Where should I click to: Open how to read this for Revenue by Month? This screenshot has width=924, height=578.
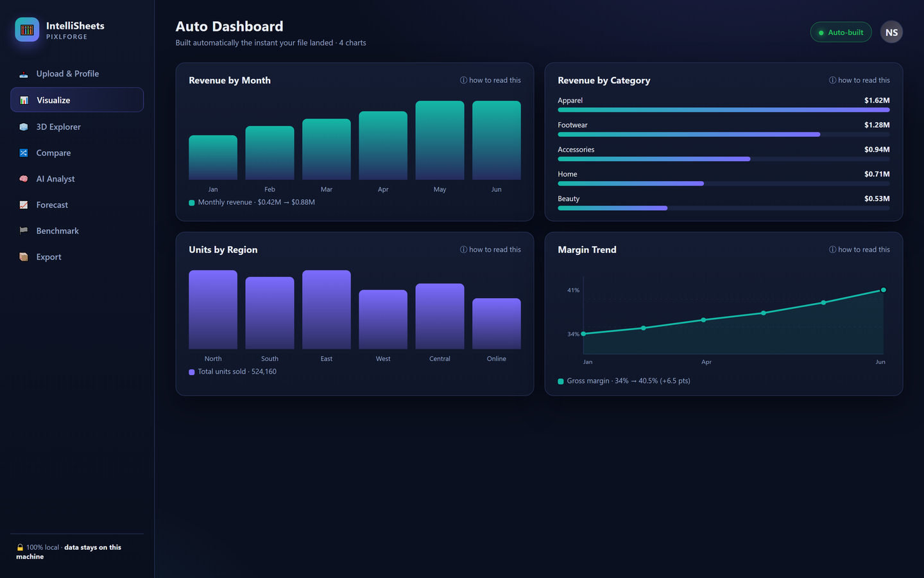click(490, 80)
